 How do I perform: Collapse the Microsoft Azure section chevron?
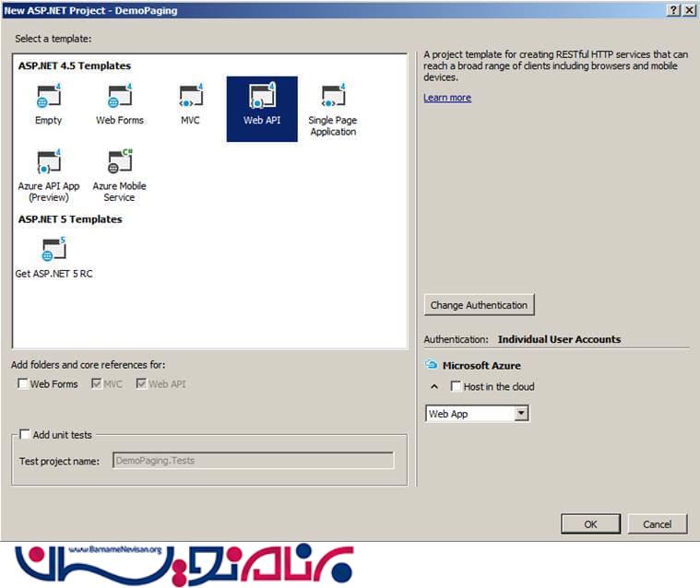(434, 386)
